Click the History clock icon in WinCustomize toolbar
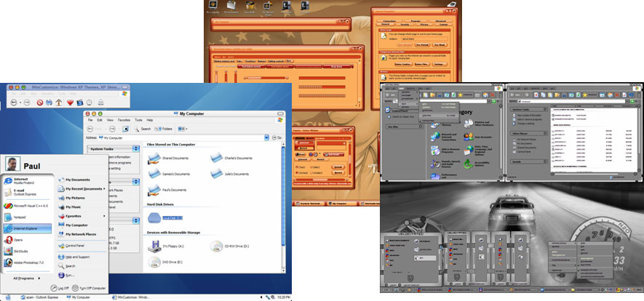Screen dimensions: 644x301 (x=89, y=103)
